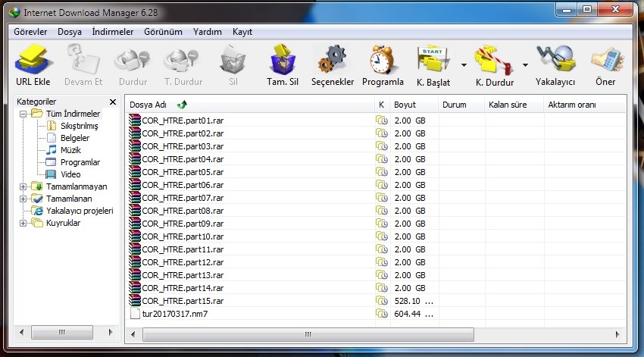Select the Belgeler category
Viewport: 644px width, 357px height.
(75, 138)
